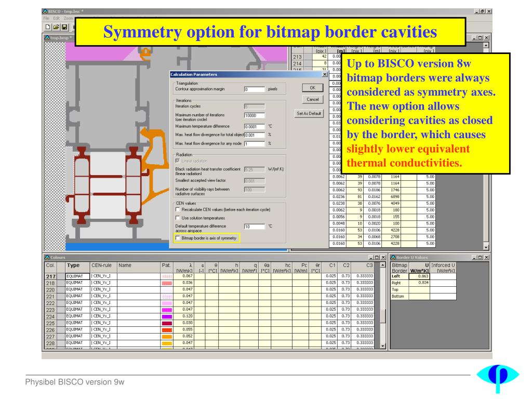The height and width of the screenshot is (399, 532).
Task: Click the tmp.bmp window title icon
Action: click(47, 37)
